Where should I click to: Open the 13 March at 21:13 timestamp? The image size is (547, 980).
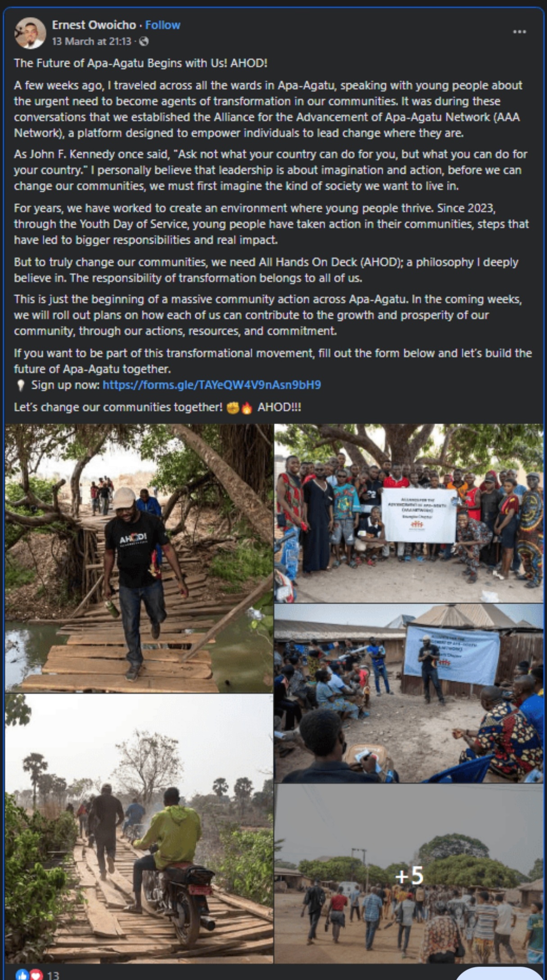91,41
